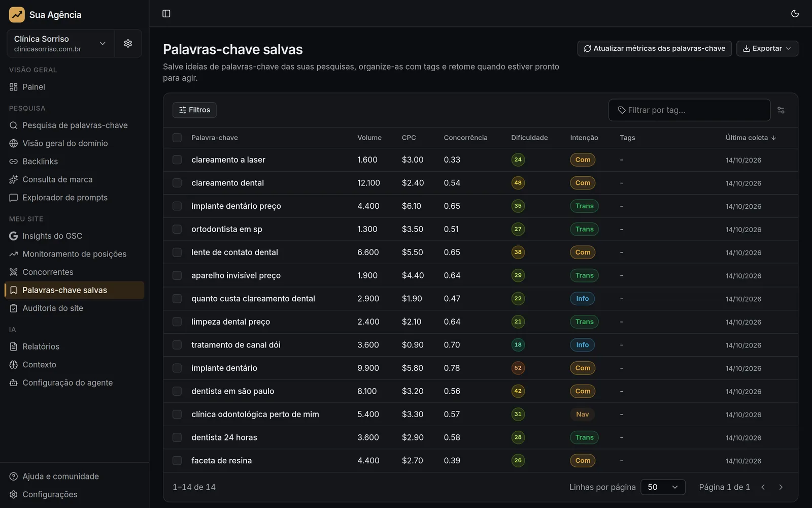Open Ajuda e comunidade
Viewport: 812px width, 508px height.
(x=75, y=477)
